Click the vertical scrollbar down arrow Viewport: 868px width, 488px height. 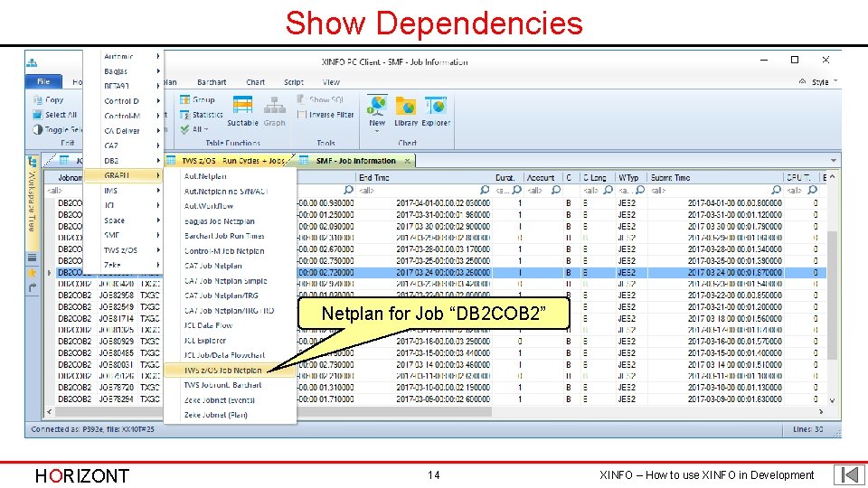tap(832, 400)
